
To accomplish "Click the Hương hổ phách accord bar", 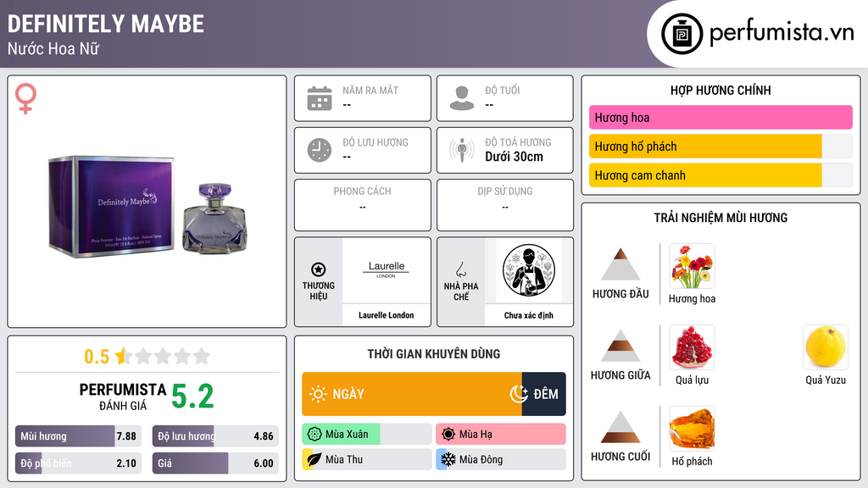I will coord(721,147).
